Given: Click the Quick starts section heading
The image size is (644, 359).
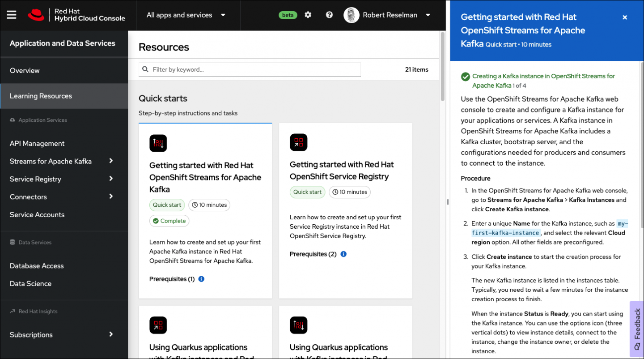Looking at the screenshot, I should pyautogui.click(x=163, y=98).
